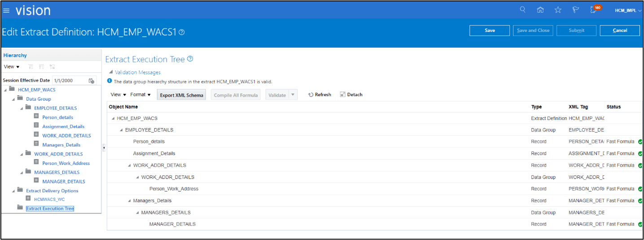Open the calendar picker for Session Effective Date
The width and height of the screenshot is (644, 240).
(92, 81)
